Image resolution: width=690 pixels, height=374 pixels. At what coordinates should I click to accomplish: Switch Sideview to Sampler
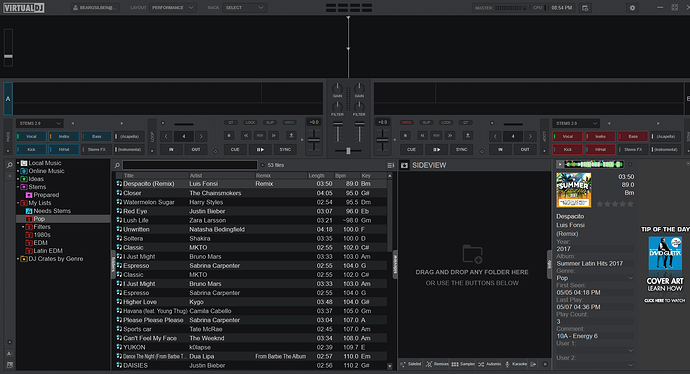coord(463,364)
